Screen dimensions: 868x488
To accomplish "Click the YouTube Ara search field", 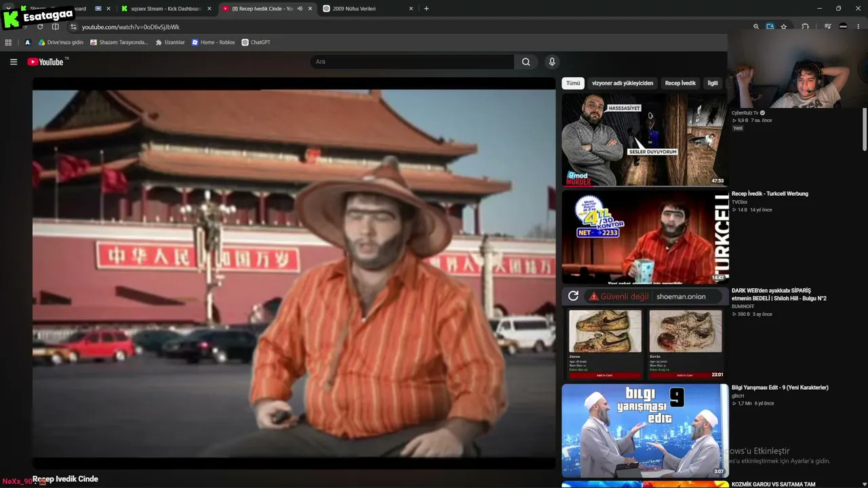I will (412, 62).
